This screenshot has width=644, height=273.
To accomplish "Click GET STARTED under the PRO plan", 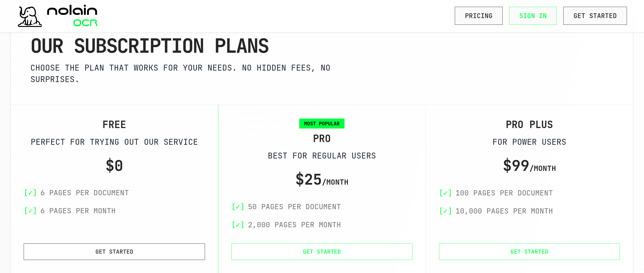I will point(322,252).
